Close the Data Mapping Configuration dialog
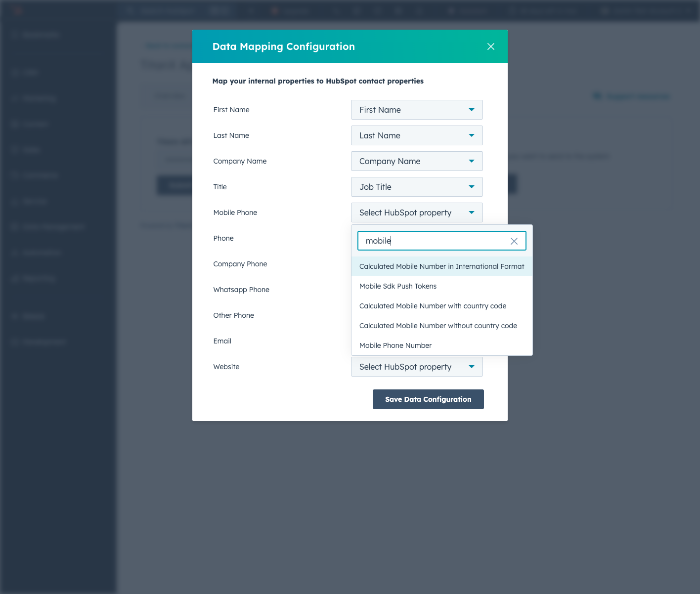Image resolution: width=700 pixels, height=594 pixels. coord(491,46)
